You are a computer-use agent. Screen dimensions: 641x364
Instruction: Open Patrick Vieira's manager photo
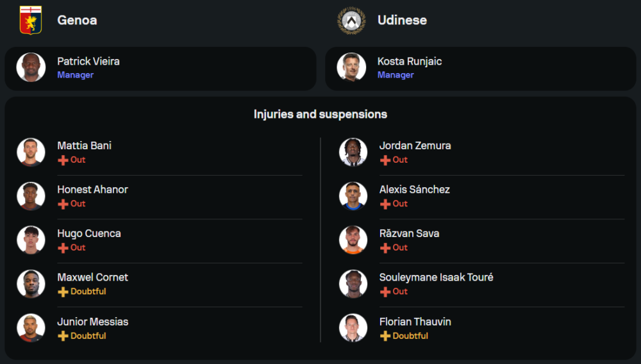pyautogui.click(x=31, y=67)
